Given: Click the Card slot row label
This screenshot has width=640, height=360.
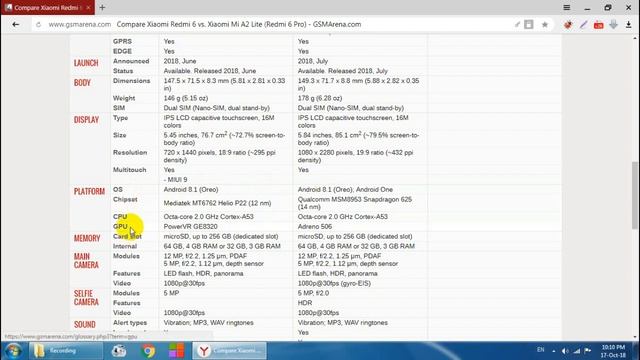Looking at the screenshot, I should (x=127, y=236).
